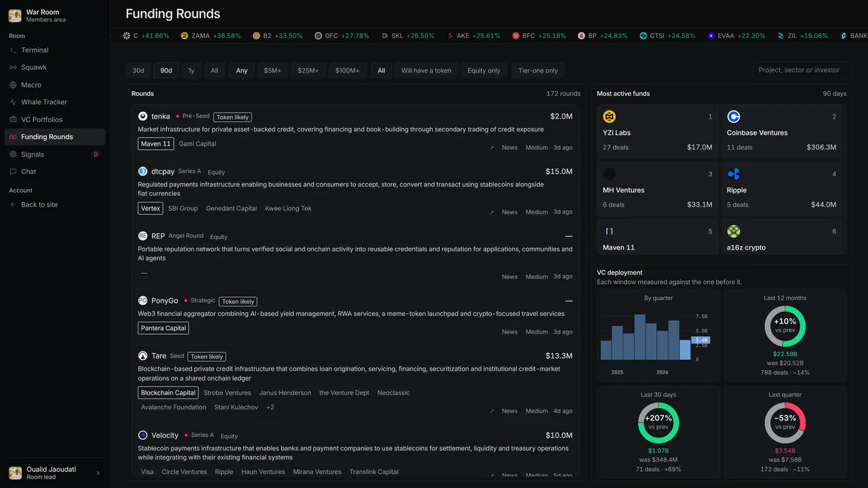Screen dimensions: 868x488
Task: Filter rounds by $5M+ size
Action: click(x=273, y=70)
